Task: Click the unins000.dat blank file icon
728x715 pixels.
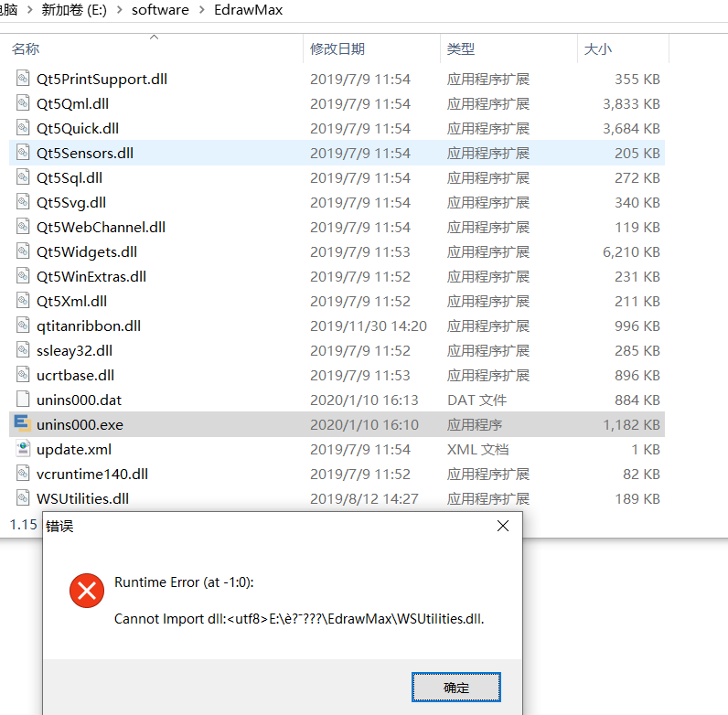Action: (23, 399)
